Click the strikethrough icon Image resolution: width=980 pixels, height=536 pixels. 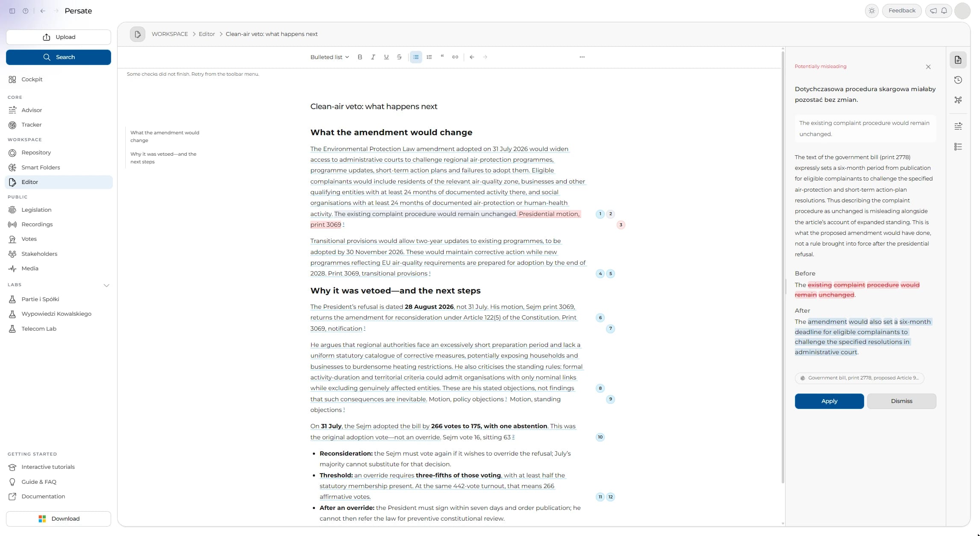(399, 57)
